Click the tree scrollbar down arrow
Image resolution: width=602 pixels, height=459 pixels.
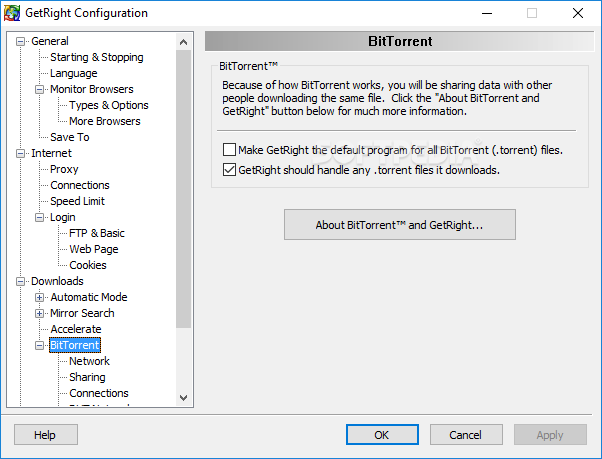click(x=184, y=398)
